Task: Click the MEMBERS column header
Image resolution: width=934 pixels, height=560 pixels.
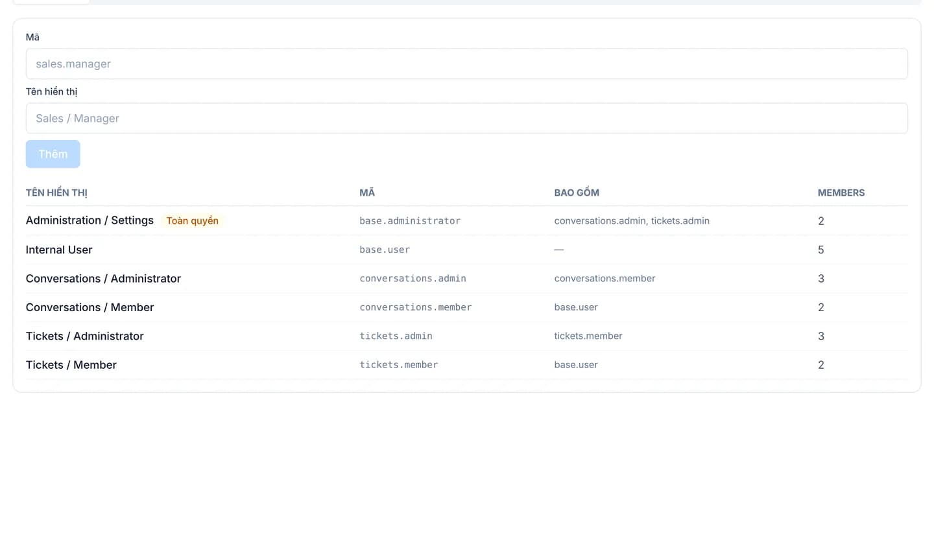Action: tap(841, 192)
